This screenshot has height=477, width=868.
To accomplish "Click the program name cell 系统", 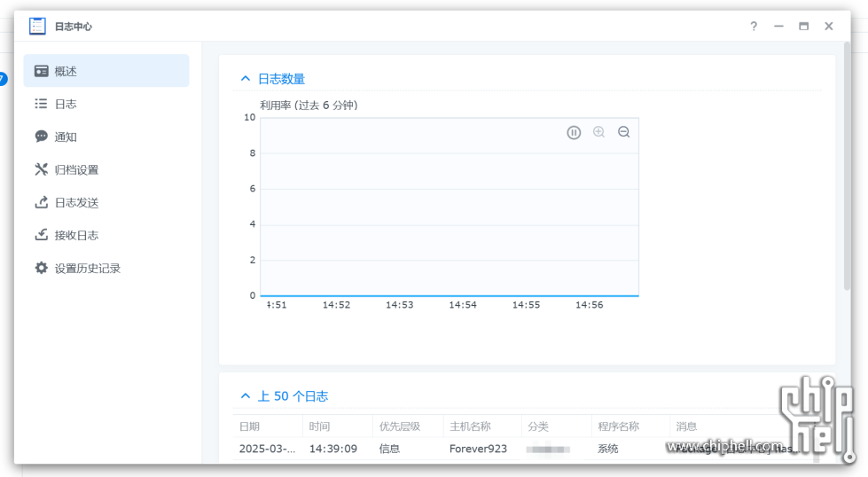I will 608,449.
